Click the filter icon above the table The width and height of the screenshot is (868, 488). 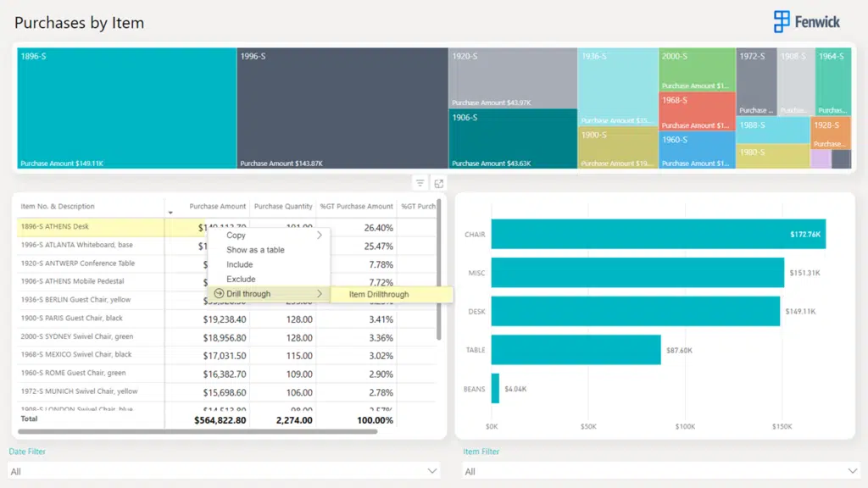tap(420, 183)
